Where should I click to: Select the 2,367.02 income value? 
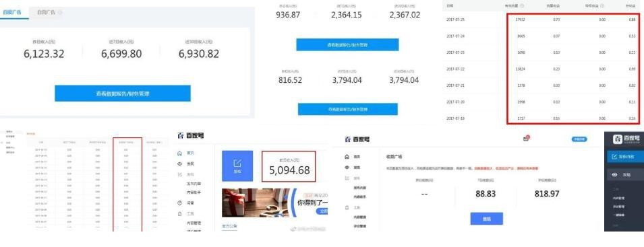(x=405, y=15)
